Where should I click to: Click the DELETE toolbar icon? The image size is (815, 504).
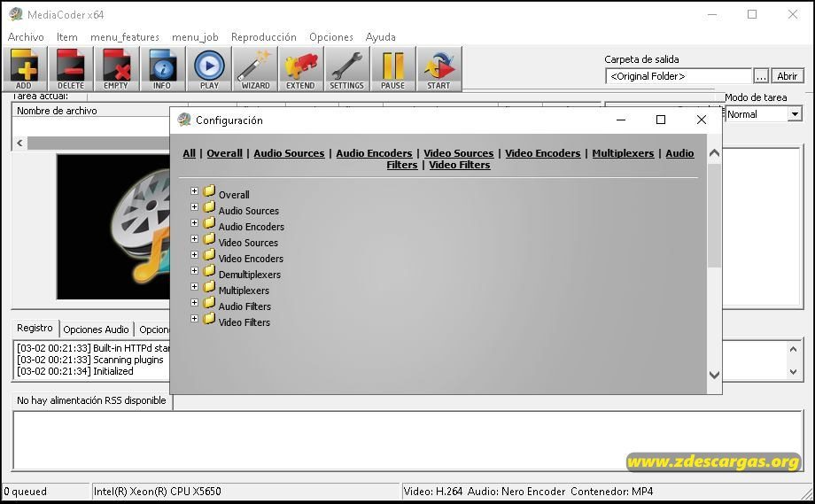71,68
